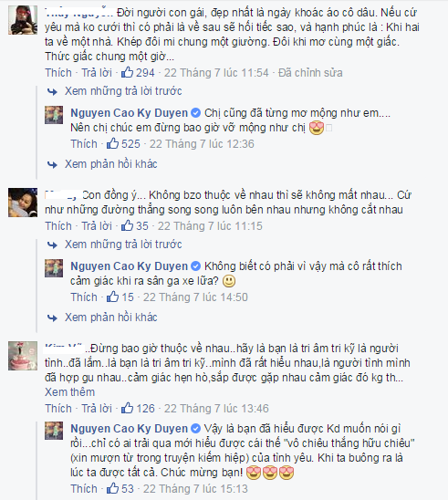Click the thumbs-up icon showing 126 likes
The width and height of the screenshot is (448, 500).
(127, 408)
